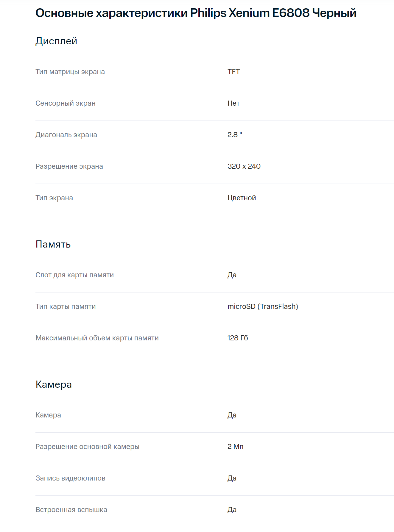Select the Запись видеоклипов label
The height and width of the screenshot is (532, 394).
pos(70,478)
